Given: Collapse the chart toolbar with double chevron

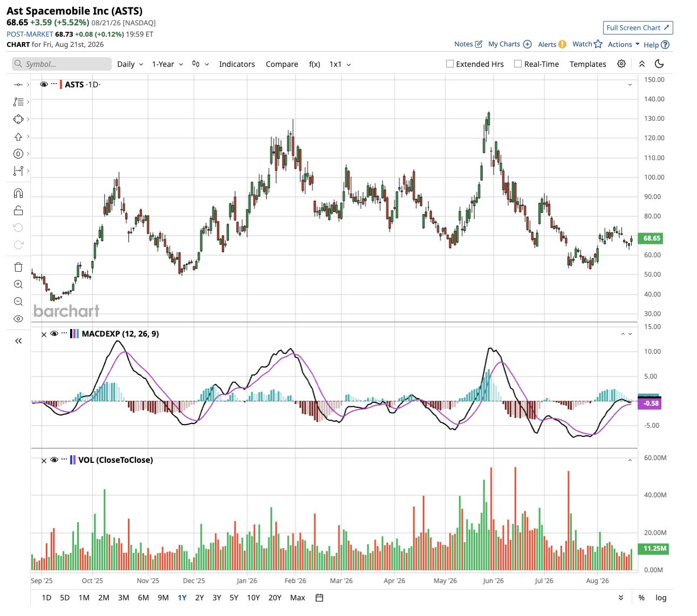Looking at the screenshot, I should point(642,64).
